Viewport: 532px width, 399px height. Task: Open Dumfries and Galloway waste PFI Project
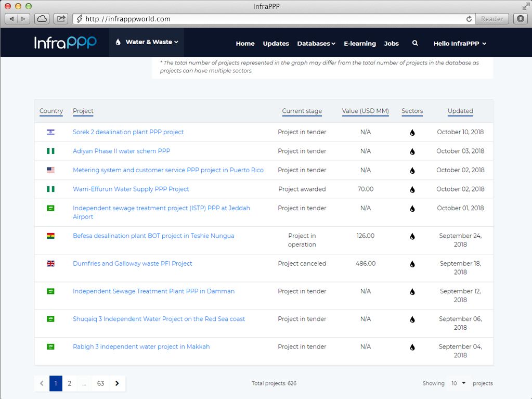tap(133, 264)
